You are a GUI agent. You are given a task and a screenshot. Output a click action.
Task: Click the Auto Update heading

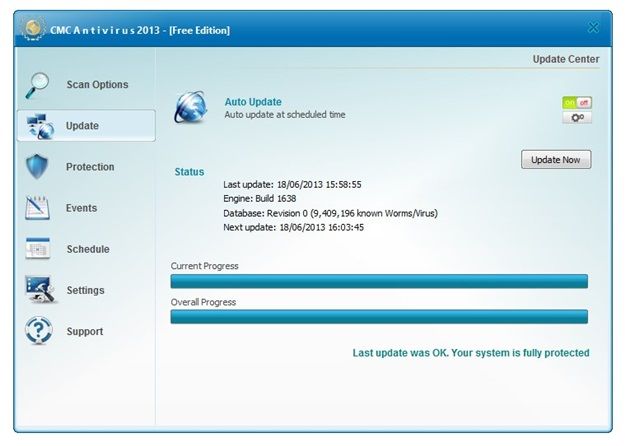[253, 102]
